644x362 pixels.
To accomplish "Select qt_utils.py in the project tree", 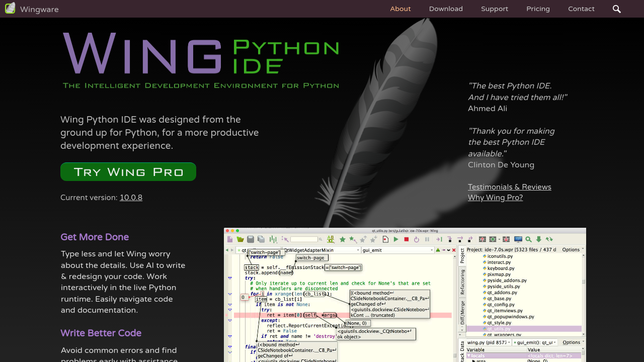I will [499, 329].
